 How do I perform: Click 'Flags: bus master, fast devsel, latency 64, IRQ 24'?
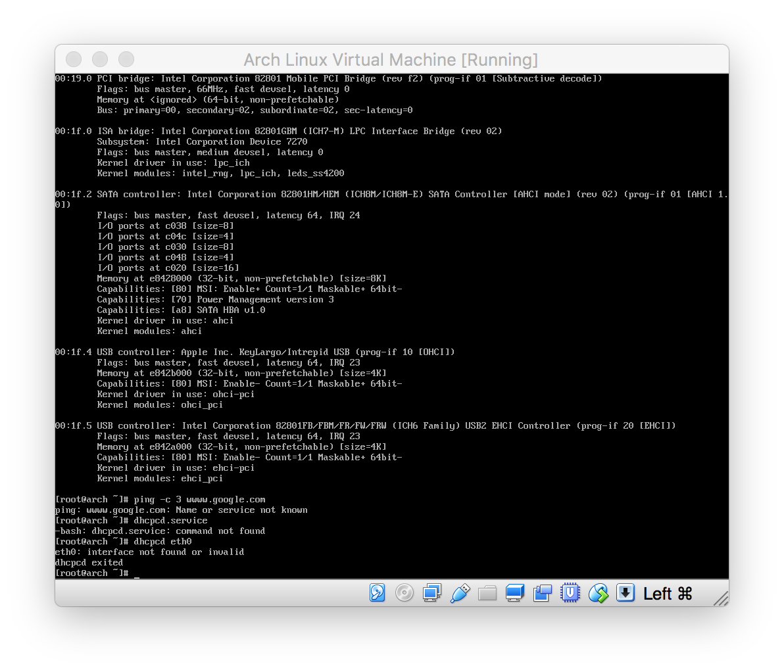228,216
